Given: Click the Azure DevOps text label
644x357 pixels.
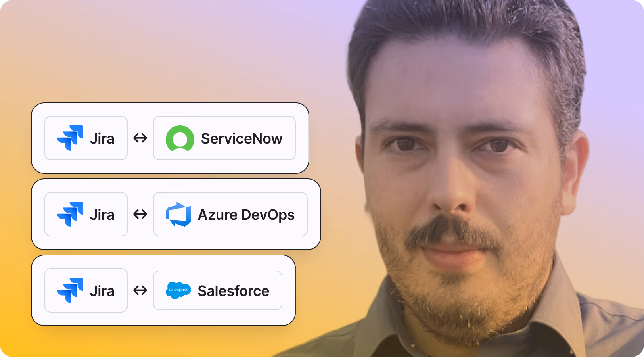Looking at the screenshot, I should pos(246,215).
